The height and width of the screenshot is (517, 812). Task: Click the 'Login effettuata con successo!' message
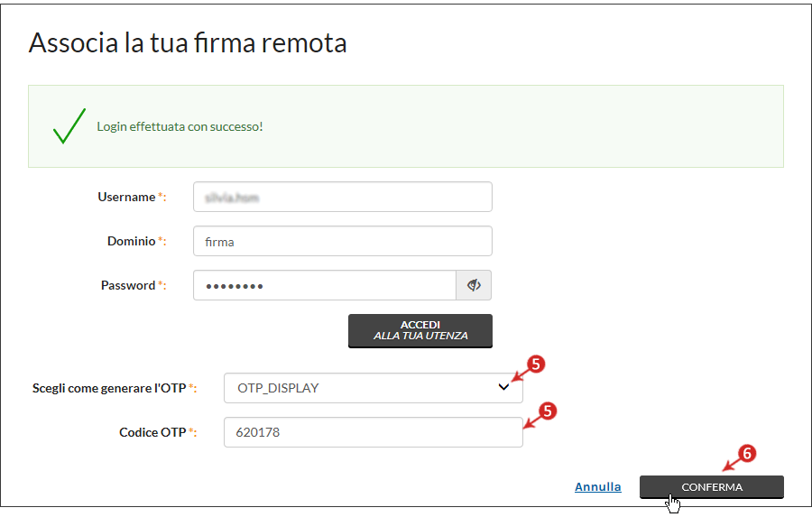tap(180, 126)
